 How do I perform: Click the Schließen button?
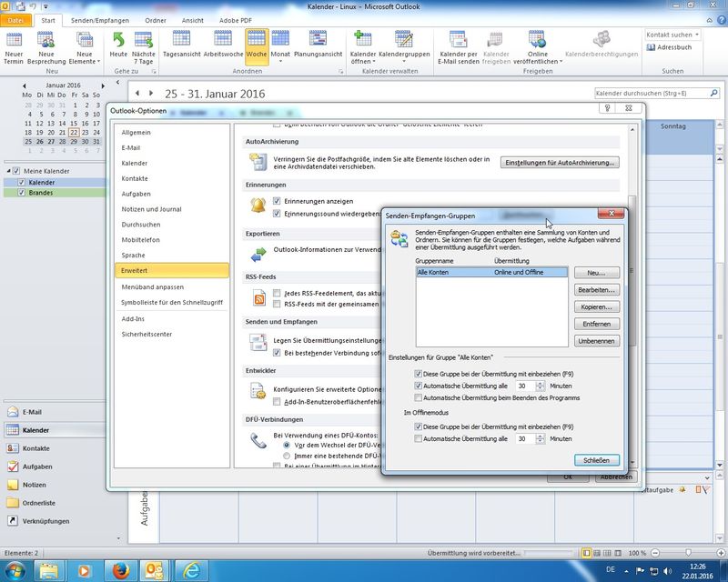click(597, 460)
